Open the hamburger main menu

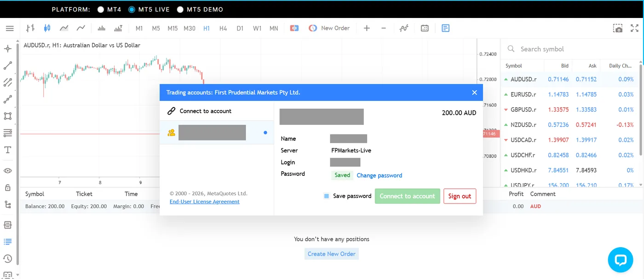click(x=10, y=28)
